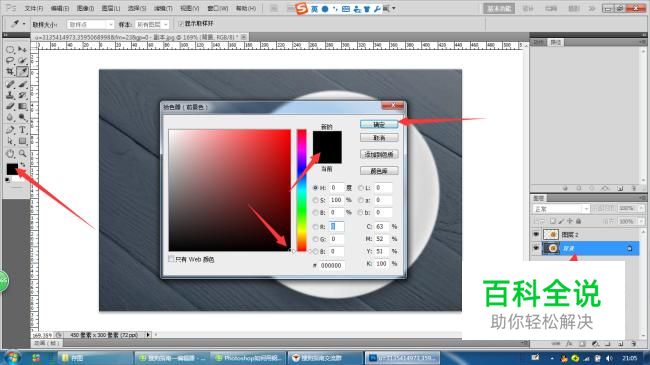Pick a color in the saturation field
Viewport: 650px width, 365px height.
coord(230,190)
